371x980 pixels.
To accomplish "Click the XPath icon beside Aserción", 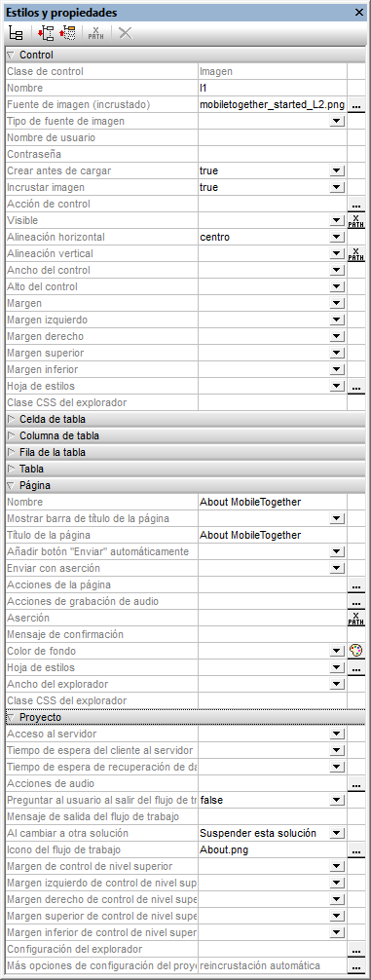I will [356, 619].
